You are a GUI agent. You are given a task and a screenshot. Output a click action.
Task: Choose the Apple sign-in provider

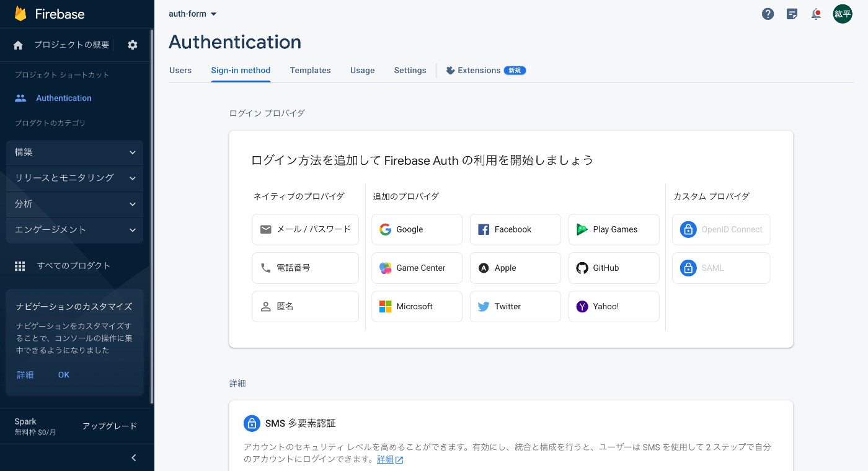point(515,268)
